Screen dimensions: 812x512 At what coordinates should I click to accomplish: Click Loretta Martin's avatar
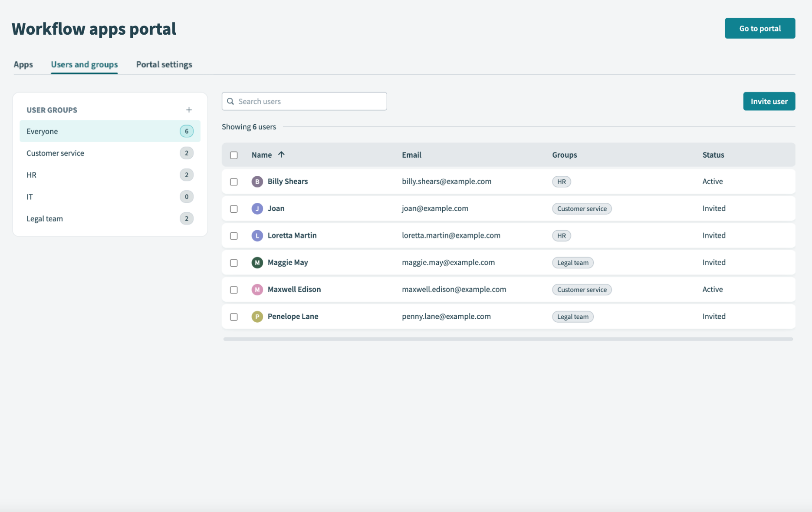(257, 235)
